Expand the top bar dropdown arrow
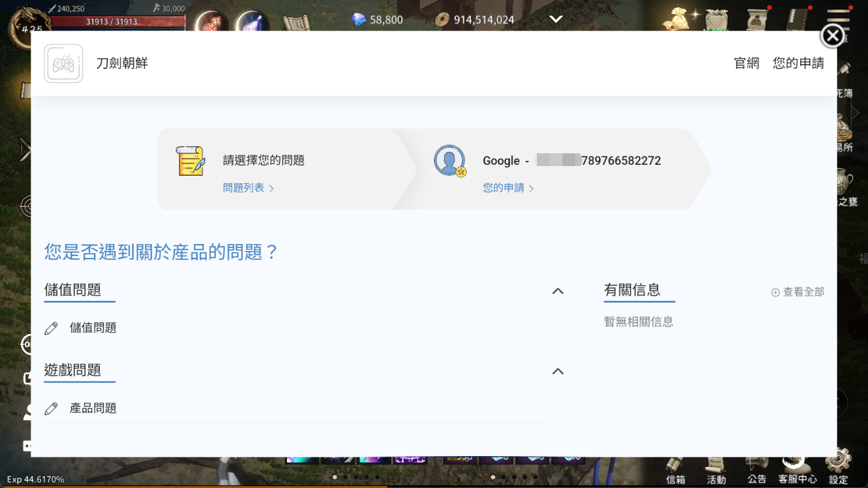The height and width of the screenshot is (488, 868). point(555,19)
